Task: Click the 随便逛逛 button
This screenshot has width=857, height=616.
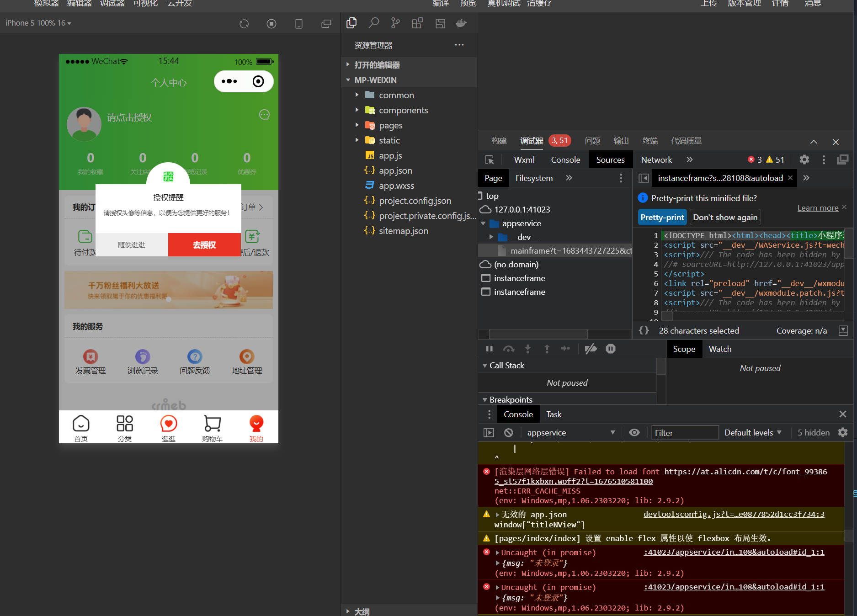Action: coord(132,244)
